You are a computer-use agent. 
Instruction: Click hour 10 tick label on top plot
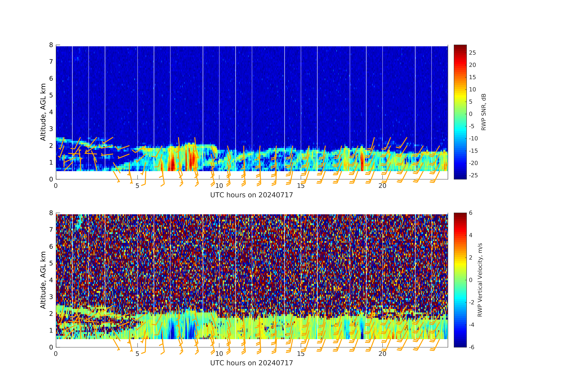pos(219,186)
